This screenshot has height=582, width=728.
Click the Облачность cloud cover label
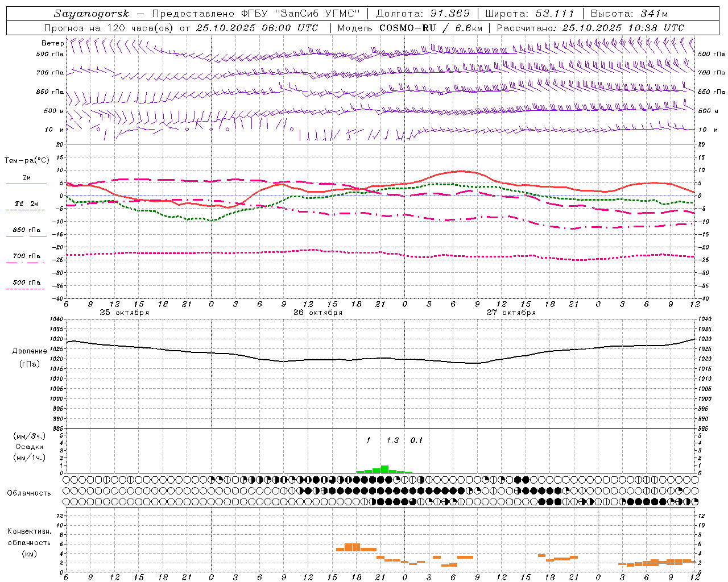[x=29, y=493]
